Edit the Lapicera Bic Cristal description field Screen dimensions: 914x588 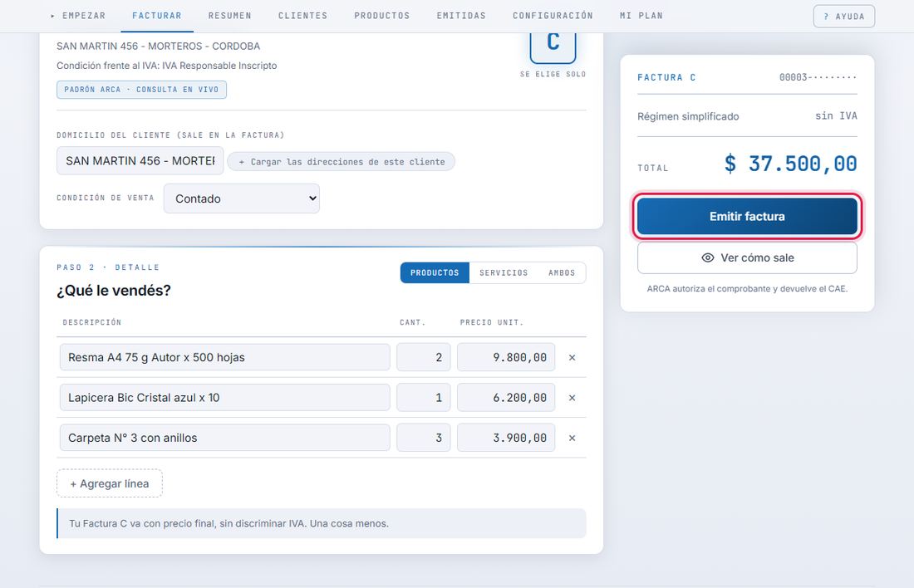click(225, 398)
